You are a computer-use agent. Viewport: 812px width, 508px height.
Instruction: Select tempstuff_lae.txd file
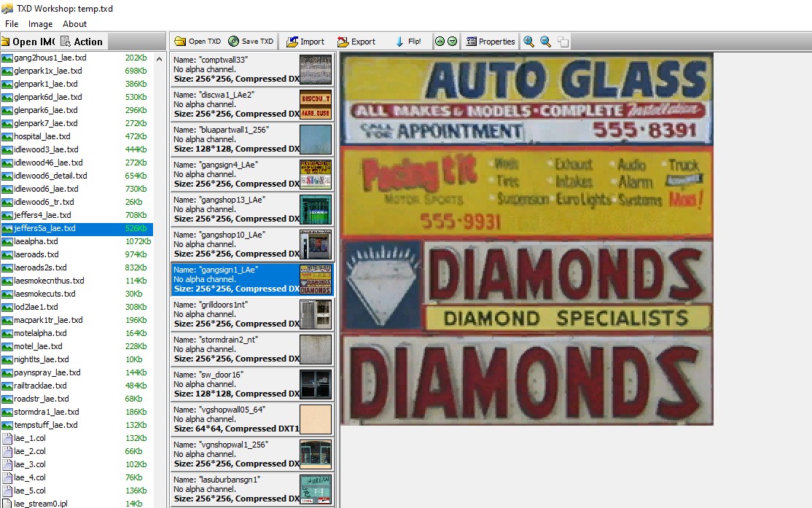pos(77,425)
